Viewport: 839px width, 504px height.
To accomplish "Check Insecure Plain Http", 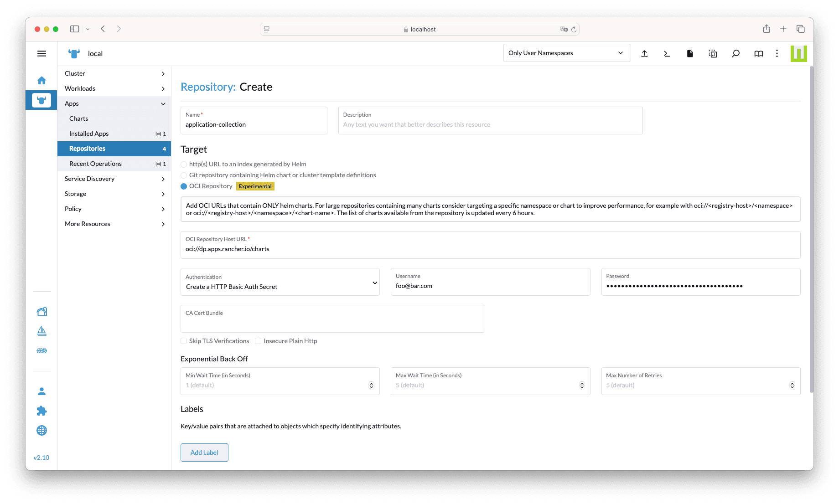I will tap(258, 341).
